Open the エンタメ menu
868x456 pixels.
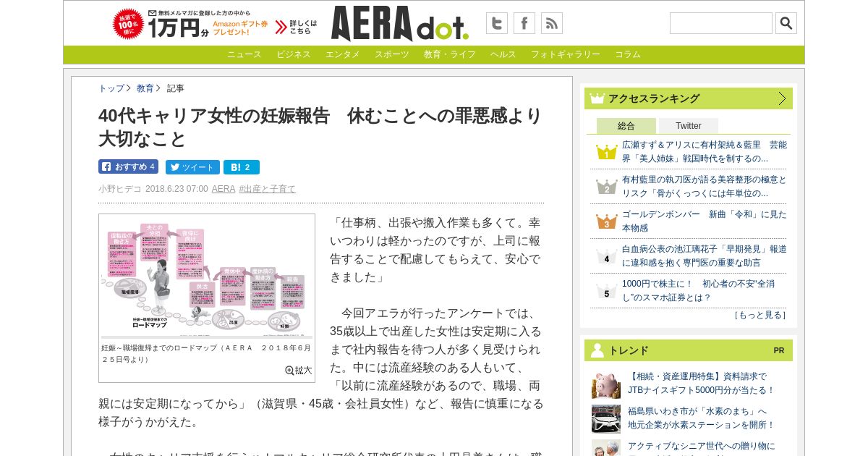point(343,55)
